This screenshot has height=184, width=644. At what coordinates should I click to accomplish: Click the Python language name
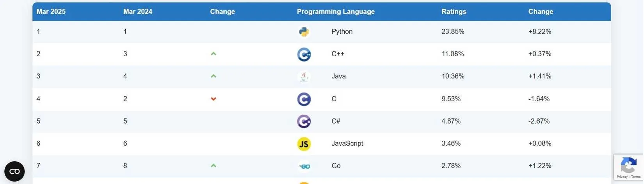coord(342,32)
